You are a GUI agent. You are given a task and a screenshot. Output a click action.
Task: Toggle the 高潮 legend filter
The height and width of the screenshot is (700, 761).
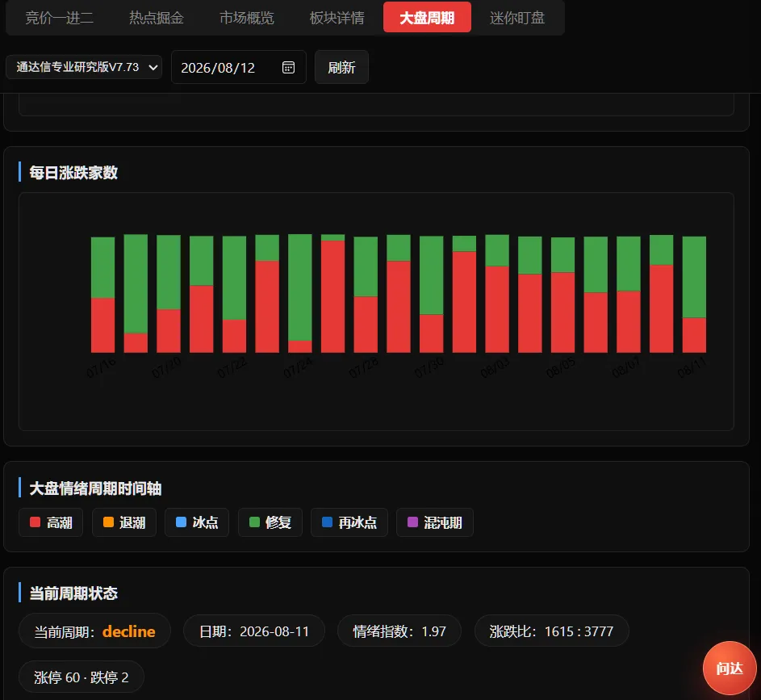coord(51,522)
